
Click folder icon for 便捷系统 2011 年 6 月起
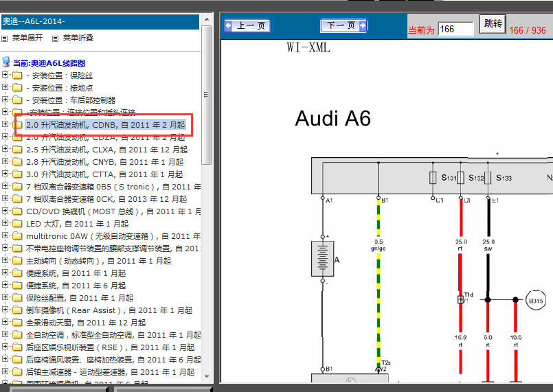tap(17, 285)
